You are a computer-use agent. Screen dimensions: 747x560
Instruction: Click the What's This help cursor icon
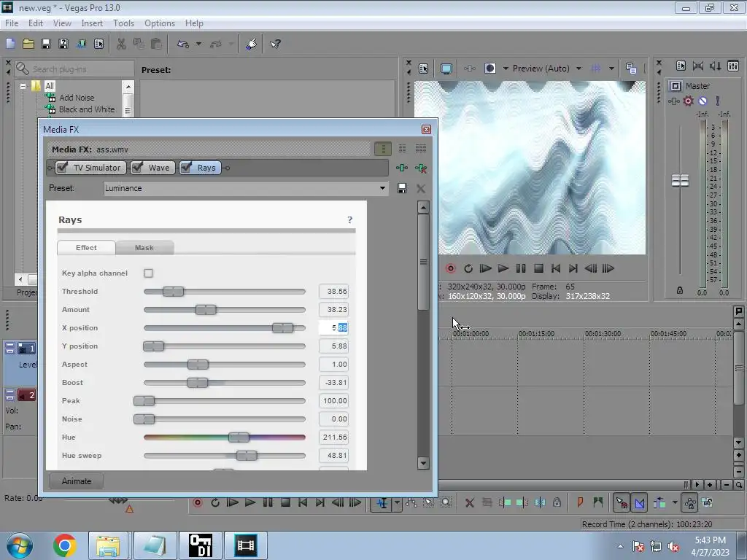pyautogui.click(x=275, y=44)
